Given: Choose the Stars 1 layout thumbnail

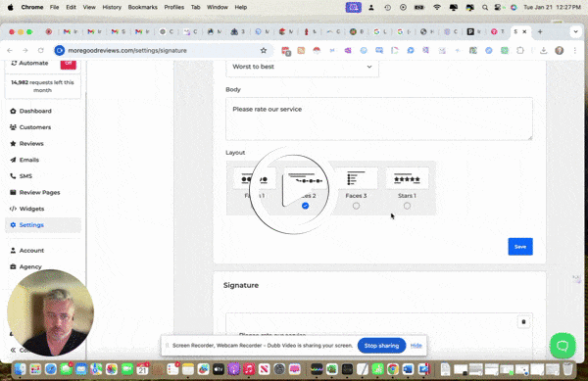Looking at the screenshot, I should pyautogui.click(x=407, y=178).
